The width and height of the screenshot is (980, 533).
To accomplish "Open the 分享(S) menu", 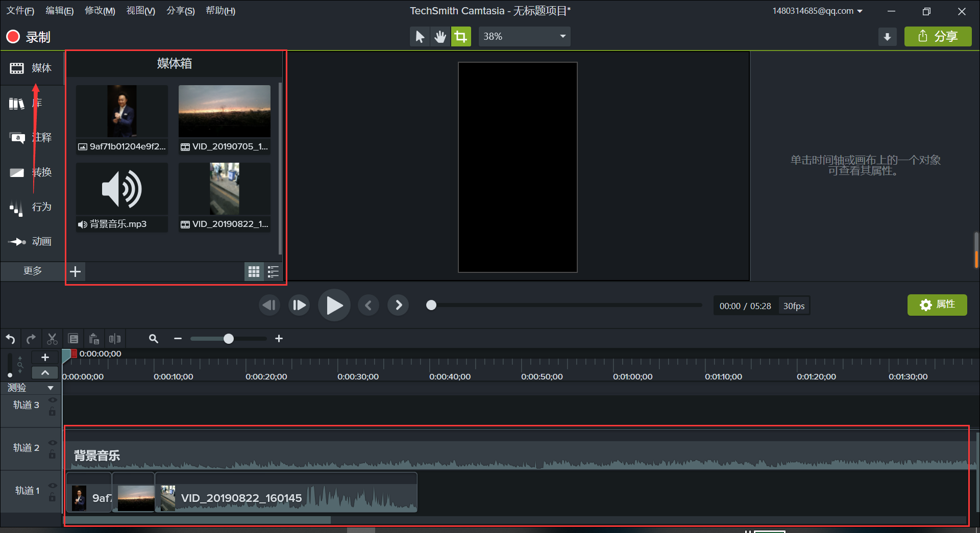I will click(181, 11).
